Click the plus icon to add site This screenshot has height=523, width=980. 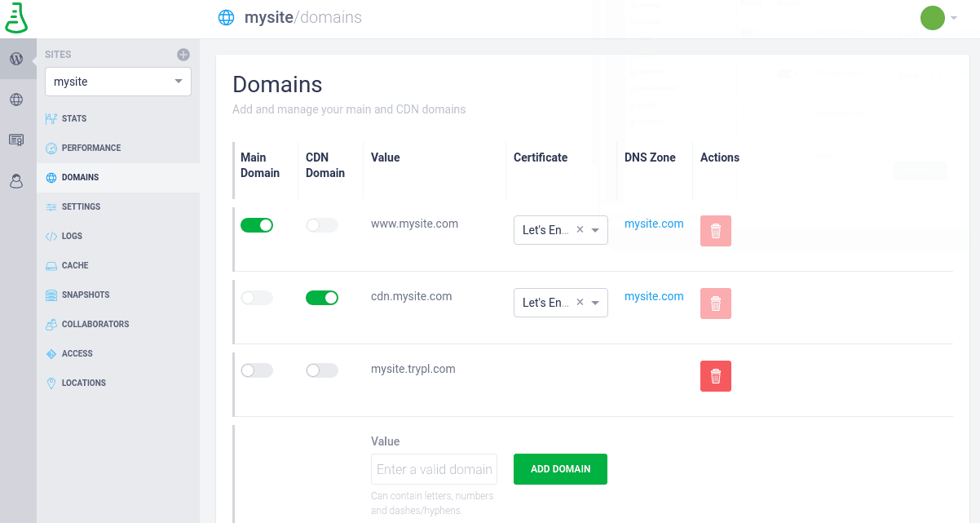pos(183,55)
